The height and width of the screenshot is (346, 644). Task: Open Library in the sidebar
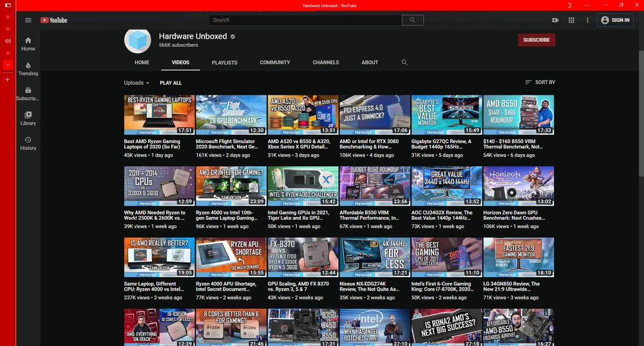pos(28,118)
